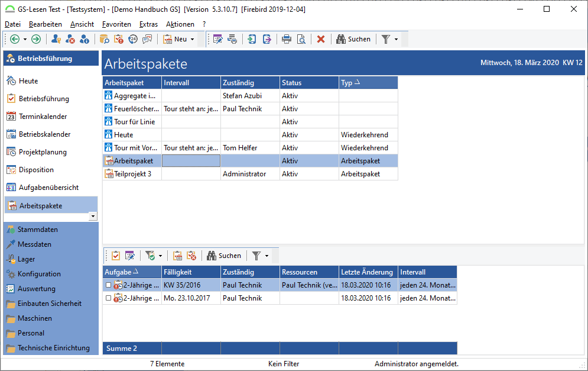588x371 pixels.
Task: Open the back navigation history dropdown arrow
Action: point(25,40)
